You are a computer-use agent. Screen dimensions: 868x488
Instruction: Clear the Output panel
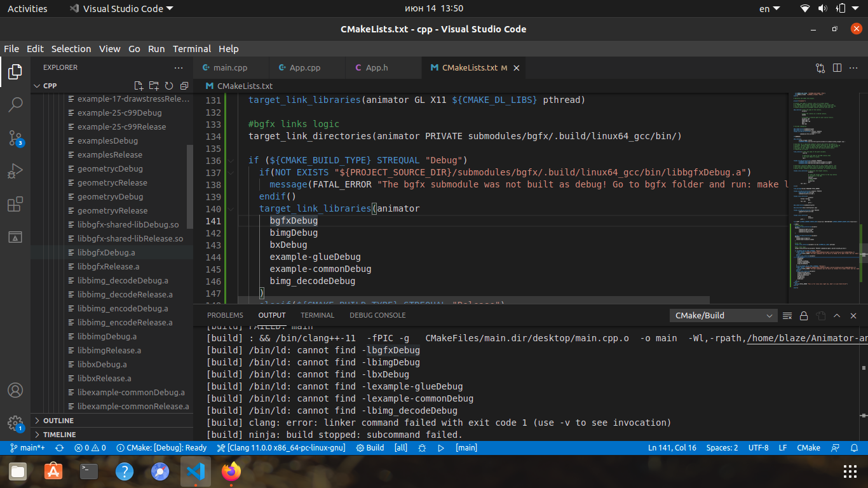787,315
